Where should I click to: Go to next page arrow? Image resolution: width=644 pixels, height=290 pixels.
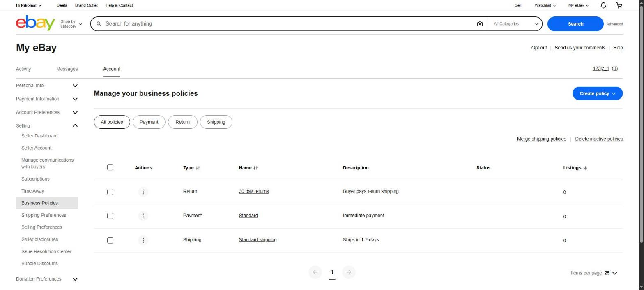[349, 272]
